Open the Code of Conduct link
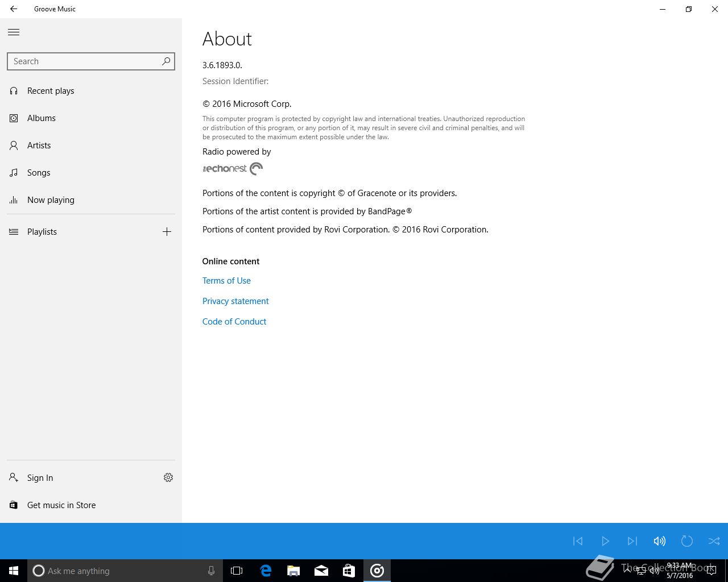This screenshot has width=728, height=582. pyautogui.click(x=234, y=322)
